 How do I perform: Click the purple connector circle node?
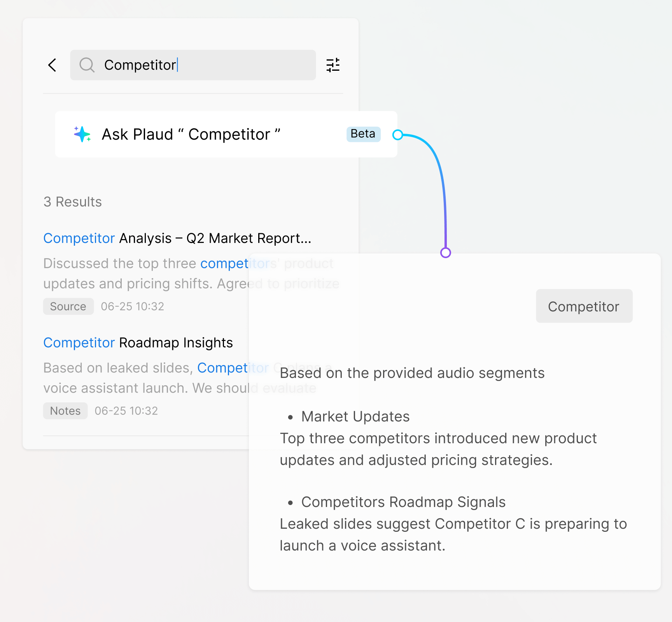pos(445,253)
